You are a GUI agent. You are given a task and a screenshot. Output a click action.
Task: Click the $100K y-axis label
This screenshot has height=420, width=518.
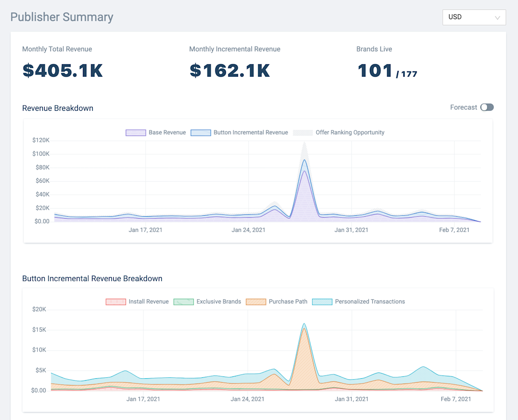pyautogui.click(x=41, y=154)
